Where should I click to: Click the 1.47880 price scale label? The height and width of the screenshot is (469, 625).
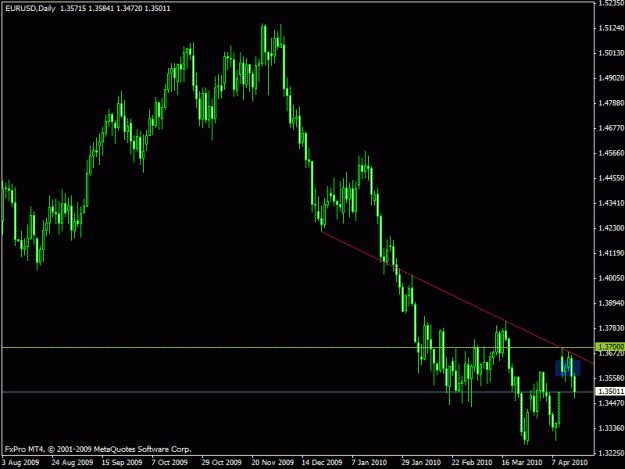point(611,103)
